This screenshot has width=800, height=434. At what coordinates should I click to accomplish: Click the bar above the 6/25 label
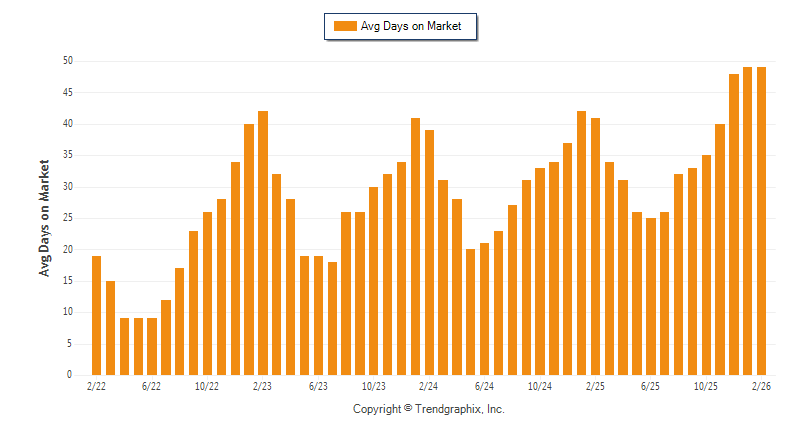(x=650, y=296)
